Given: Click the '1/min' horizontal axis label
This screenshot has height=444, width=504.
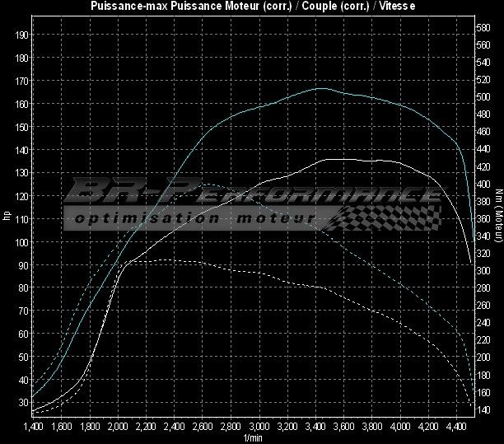Looking at the screenshot, I should (251, 438).
